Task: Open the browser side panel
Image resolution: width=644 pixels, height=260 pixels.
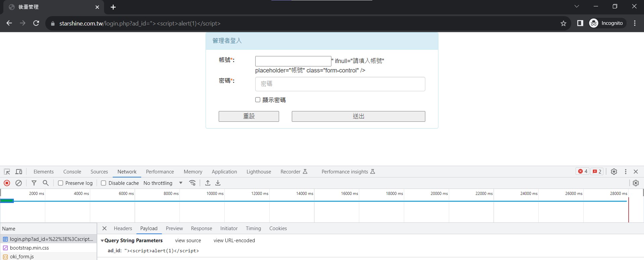Action: tap(580, 23)
